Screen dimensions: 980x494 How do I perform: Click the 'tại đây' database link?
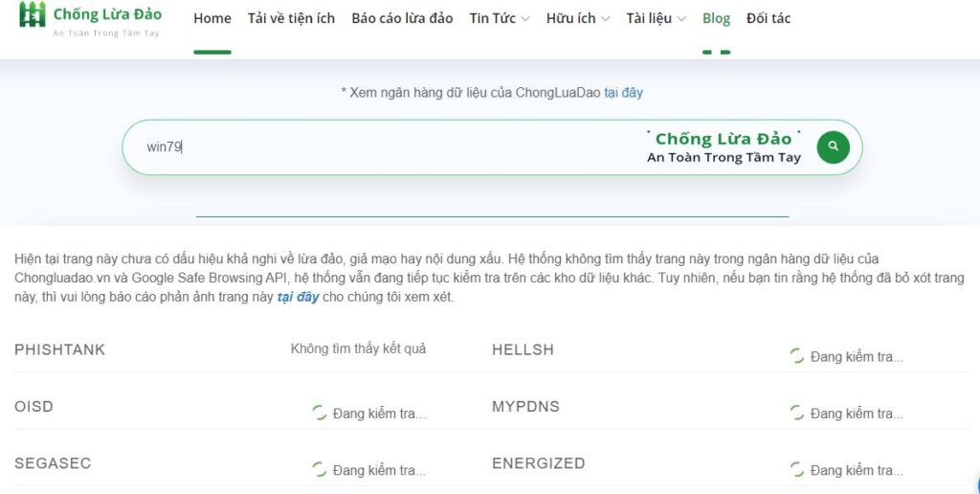coord(623,93)
